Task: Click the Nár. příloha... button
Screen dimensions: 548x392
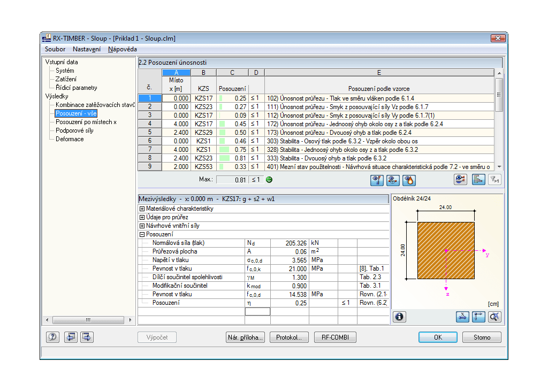Action: point(245,337)
